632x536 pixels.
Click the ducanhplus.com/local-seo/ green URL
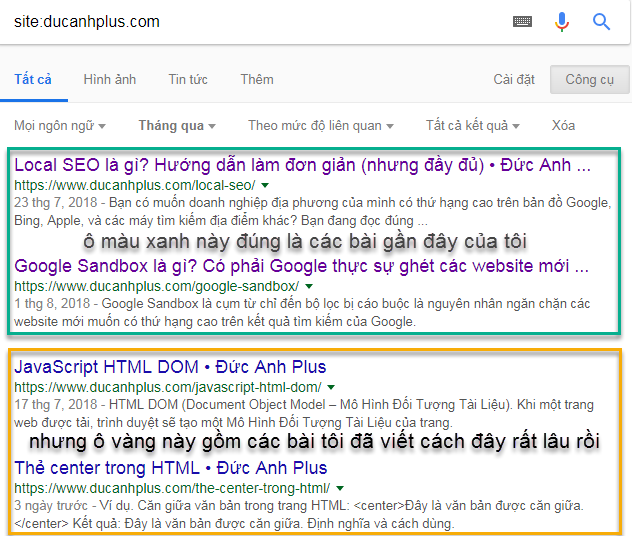coord(135,185)
